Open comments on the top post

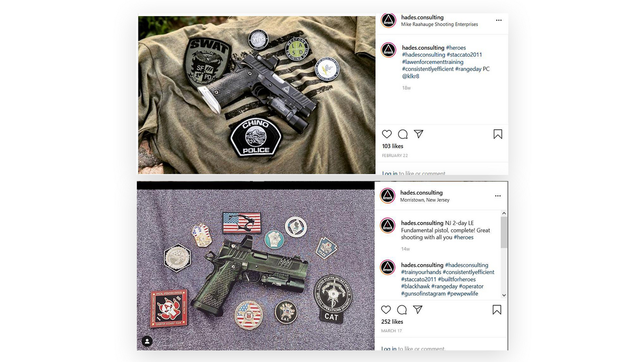point(403,134)
